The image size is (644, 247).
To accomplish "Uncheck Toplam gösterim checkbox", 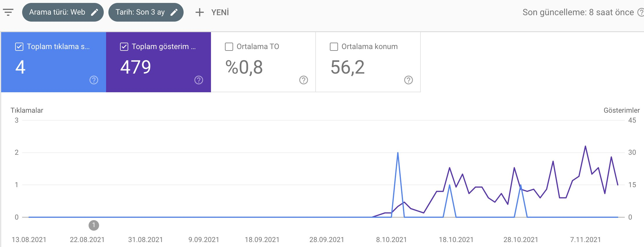I will point(124,47).
